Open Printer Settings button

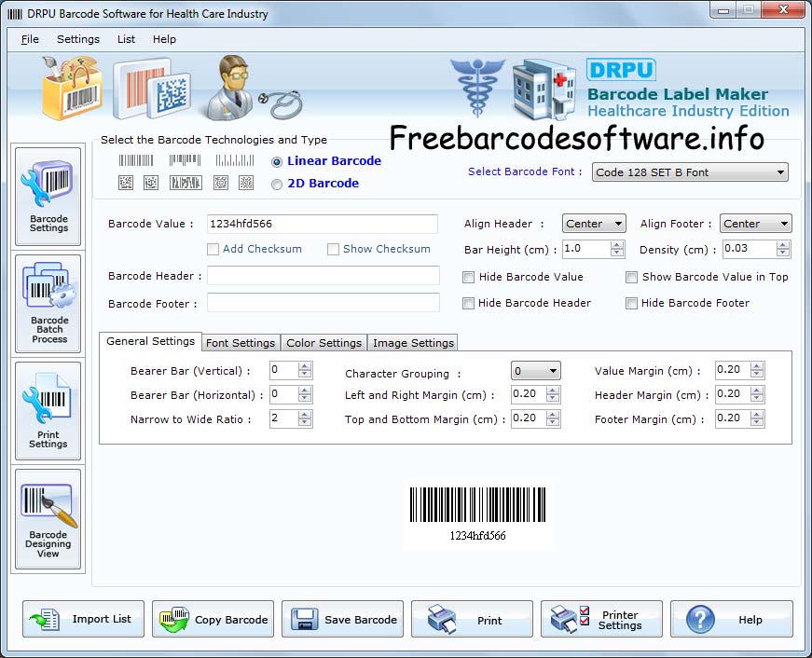[x=601, y=619]
